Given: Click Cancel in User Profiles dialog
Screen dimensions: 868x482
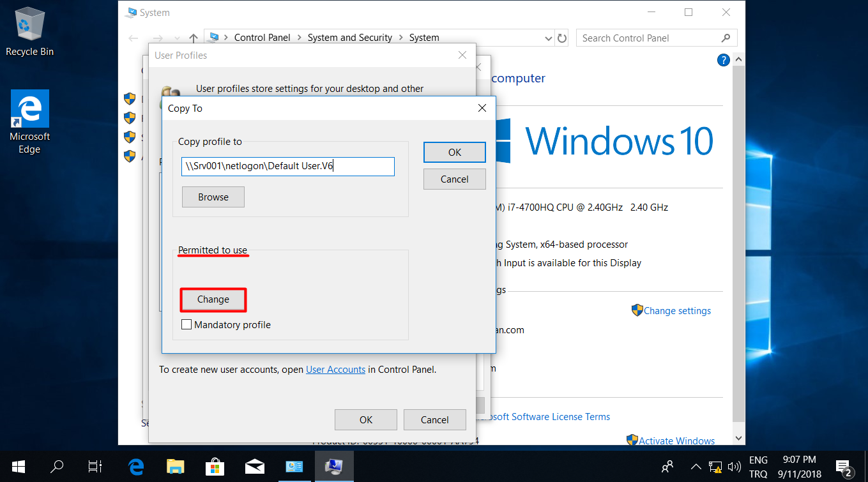Looking at the screenshot, I should coord(435,419).
